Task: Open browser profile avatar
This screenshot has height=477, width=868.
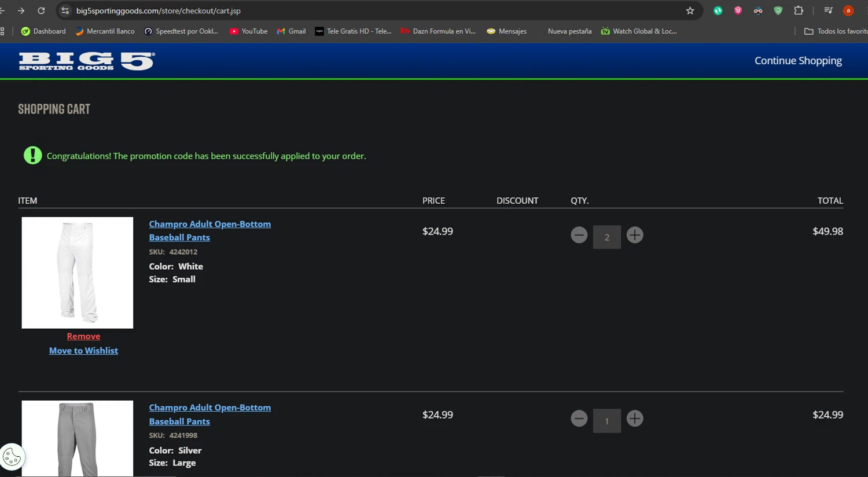Action: pyautogui.click(x=848, y=10)
